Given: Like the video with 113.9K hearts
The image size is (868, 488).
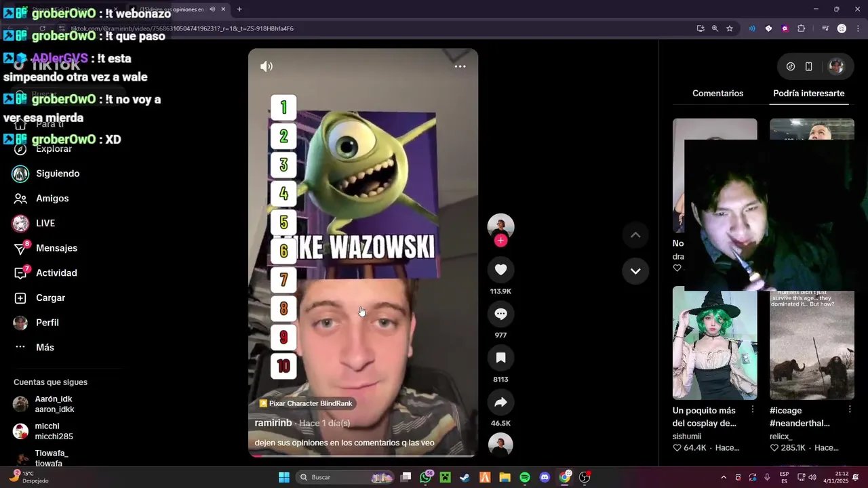Looking at the screenshot, I should pos(500,270).
